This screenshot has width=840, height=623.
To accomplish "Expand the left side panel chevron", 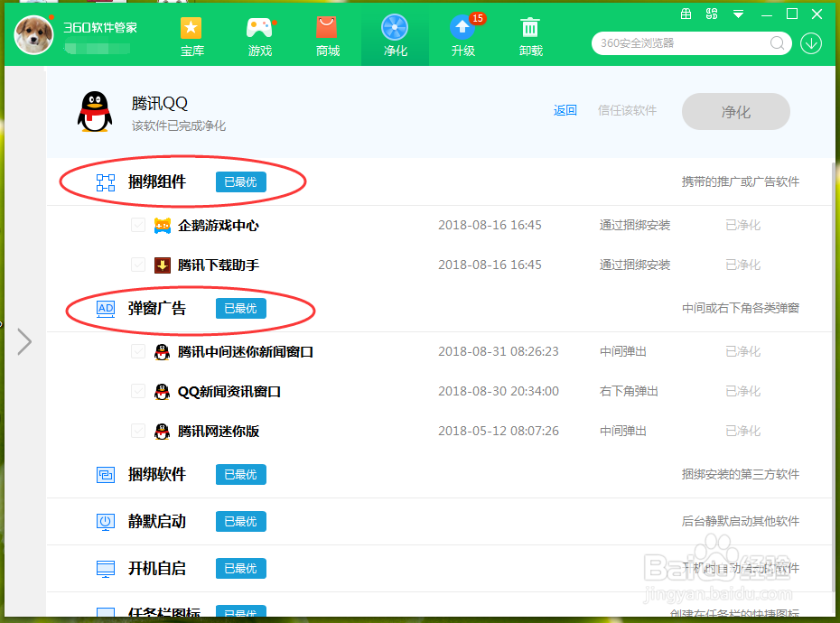I will click(x=24, y=342).
